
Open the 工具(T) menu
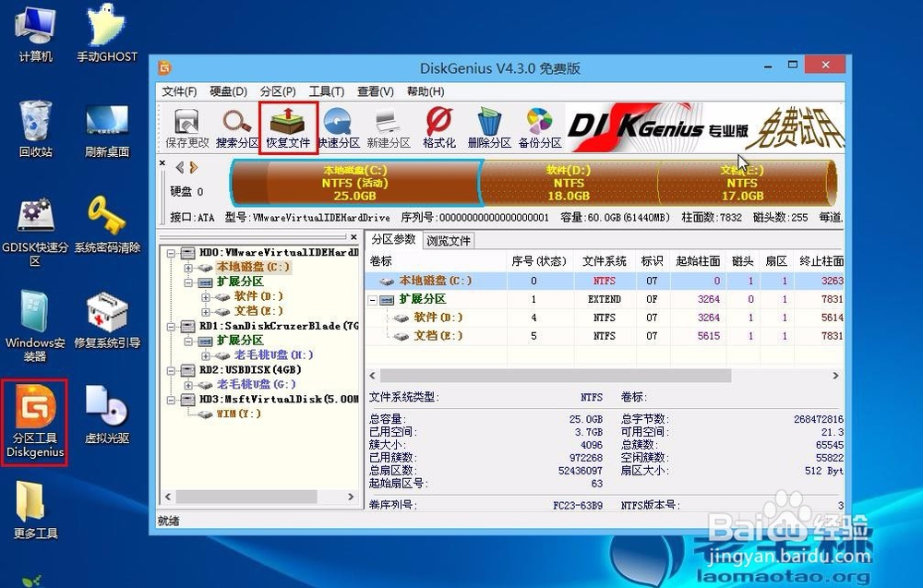coord(327,91)
